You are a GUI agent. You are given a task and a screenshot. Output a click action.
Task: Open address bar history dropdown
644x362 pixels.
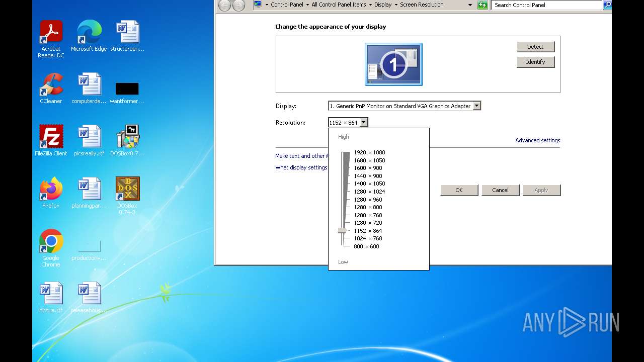click(x=470, y=5)
